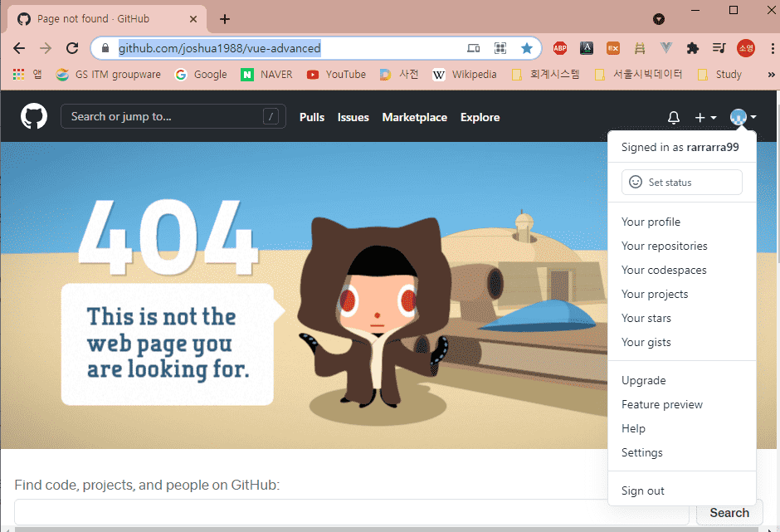The height and width of the screenshot is (532, 780).
Task: Select the Page not found GitHub tab
Action: click(107, 19)
